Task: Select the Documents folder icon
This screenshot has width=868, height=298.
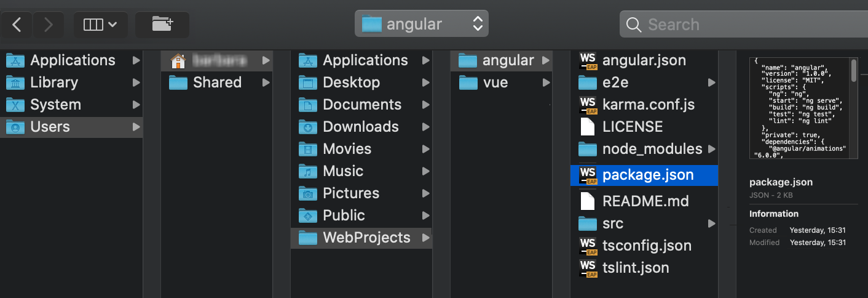Action: tap(307, 105)
